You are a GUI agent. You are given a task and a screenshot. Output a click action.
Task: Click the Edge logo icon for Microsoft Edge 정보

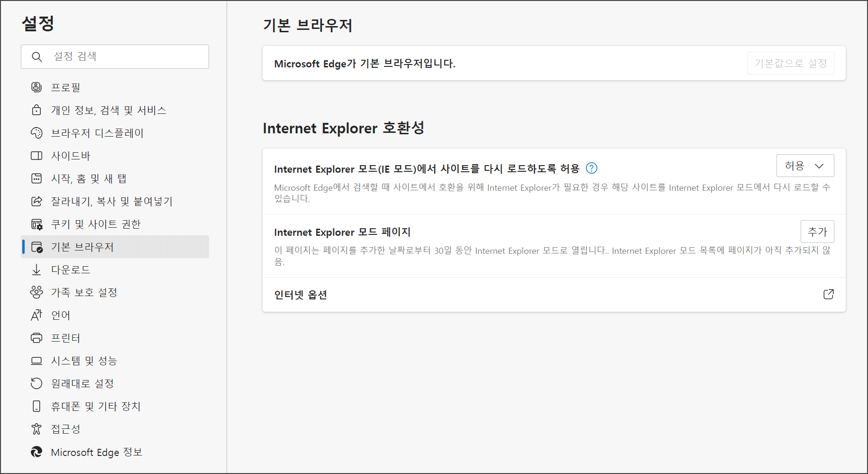(x=37, y=452)
